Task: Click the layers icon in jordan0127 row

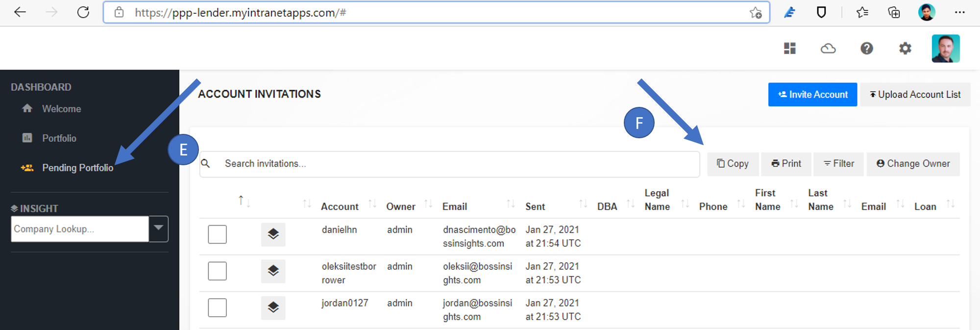Action: 273,308
